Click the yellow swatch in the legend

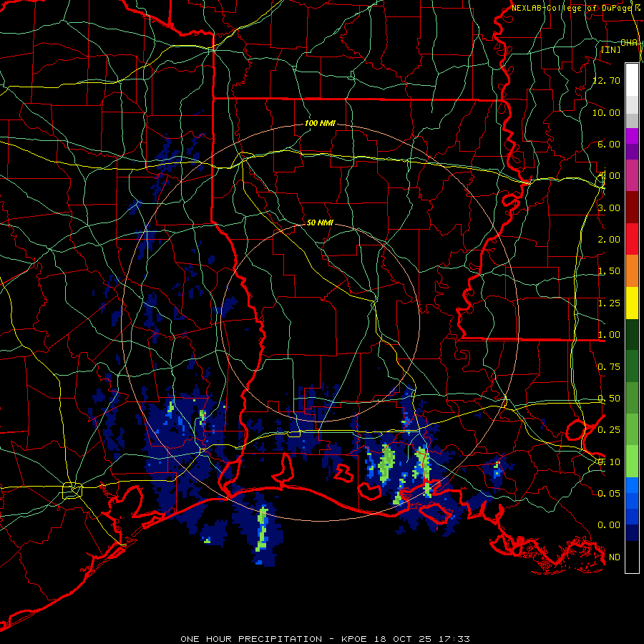point(632,303)
